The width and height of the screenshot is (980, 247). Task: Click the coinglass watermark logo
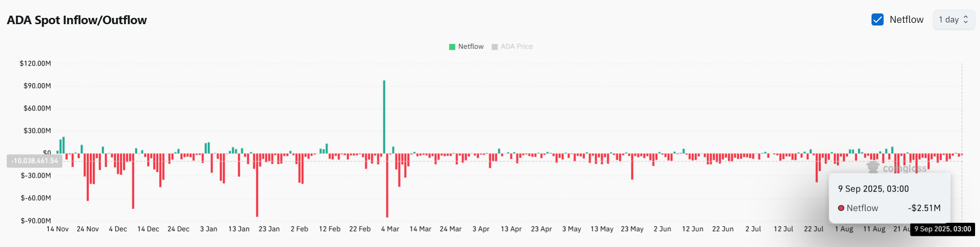coord(872,168)
